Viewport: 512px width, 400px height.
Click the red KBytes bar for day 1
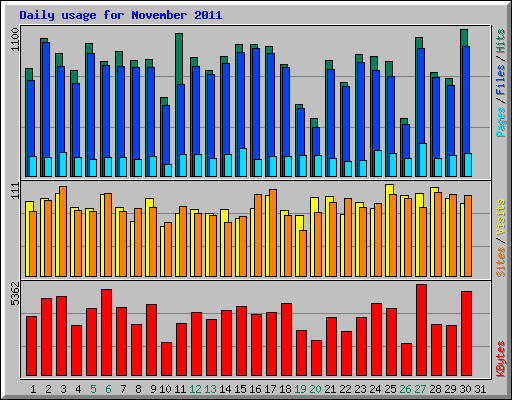31,346
